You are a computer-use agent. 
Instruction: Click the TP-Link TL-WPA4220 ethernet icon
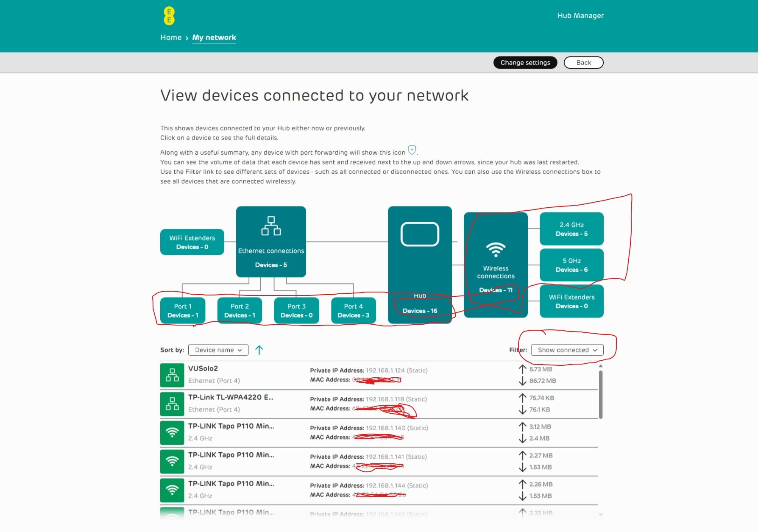click(x=172, y=404)
